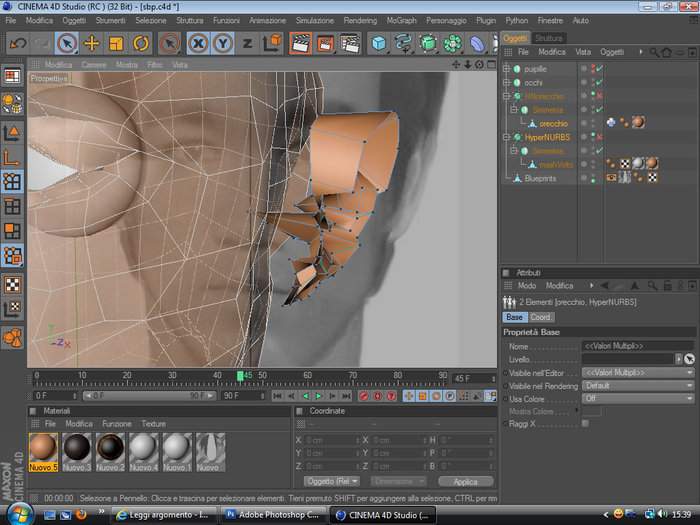Disable the pupille object green checkmark
The image size is (700, 525).
click(x=598, y=69)
